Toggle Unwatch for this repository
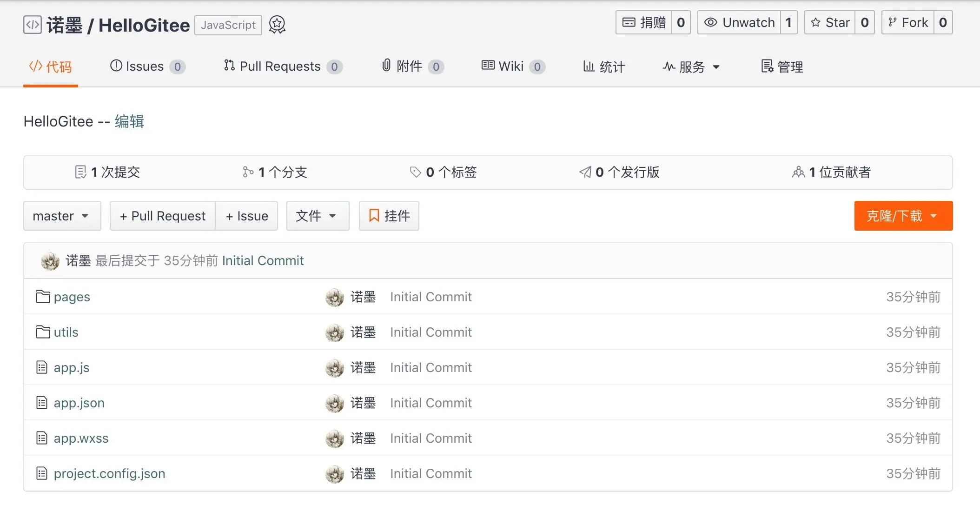Viewport: 980px width, 505px height. (x=739, y=22)
